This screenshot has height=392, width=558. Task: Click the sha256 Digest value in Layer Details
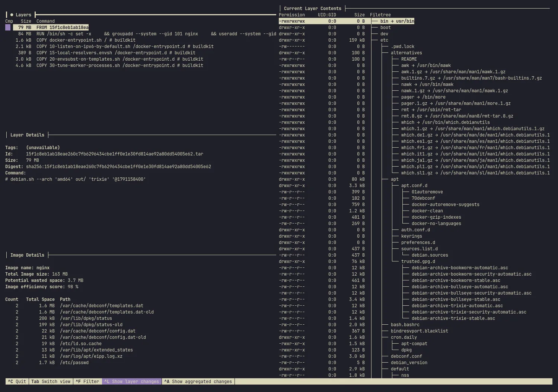[x=118, y=167]
